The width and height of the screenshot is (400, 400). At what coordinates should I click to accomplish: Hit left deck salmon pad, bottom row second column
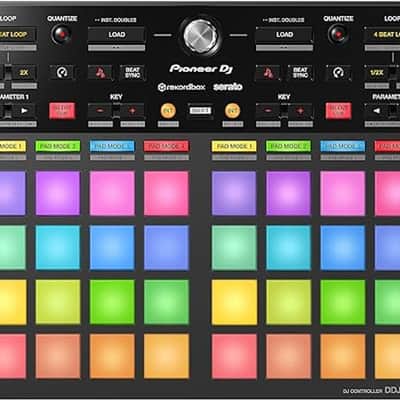pos(58,356)
